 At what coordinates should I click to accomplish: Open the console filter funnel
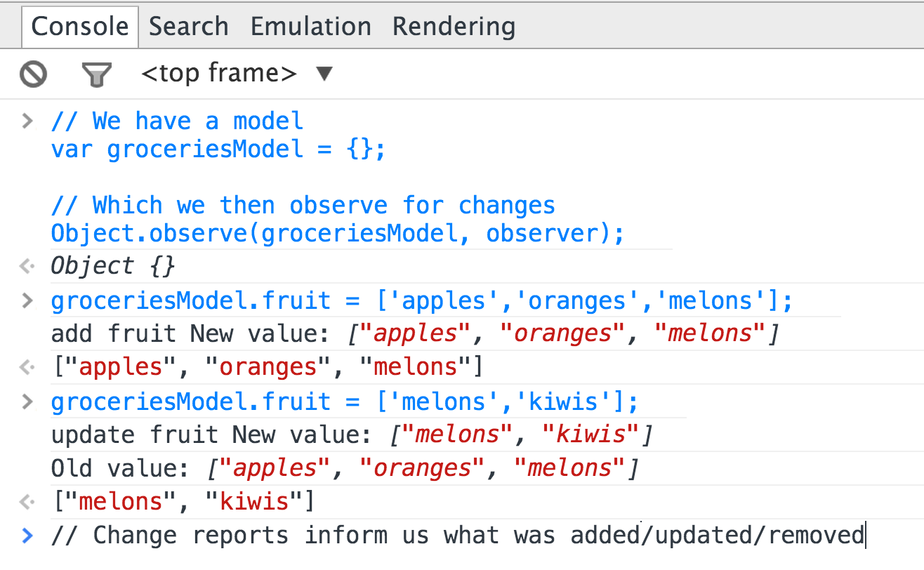97,74
